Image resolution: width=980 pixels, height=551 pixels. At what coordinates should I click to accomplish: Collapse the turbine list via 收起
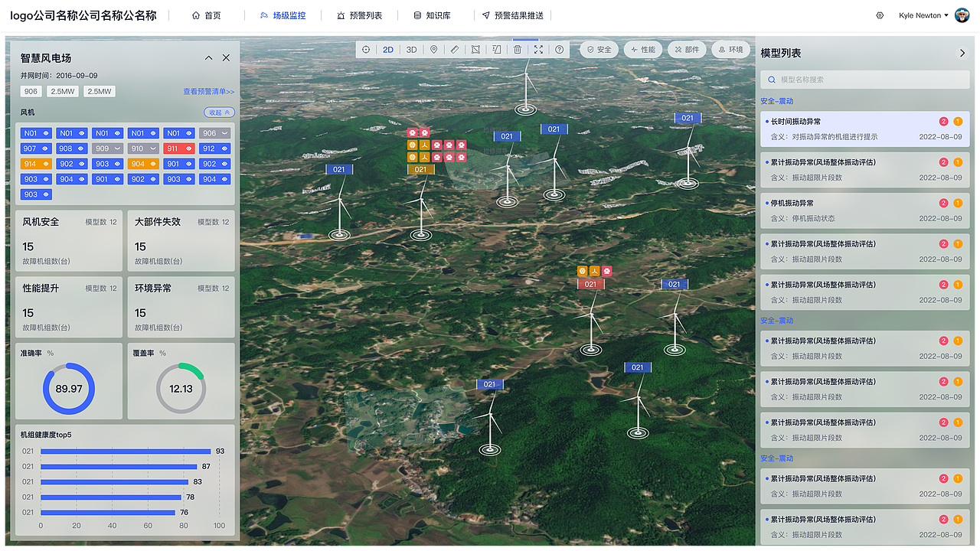tap(219, 112)
